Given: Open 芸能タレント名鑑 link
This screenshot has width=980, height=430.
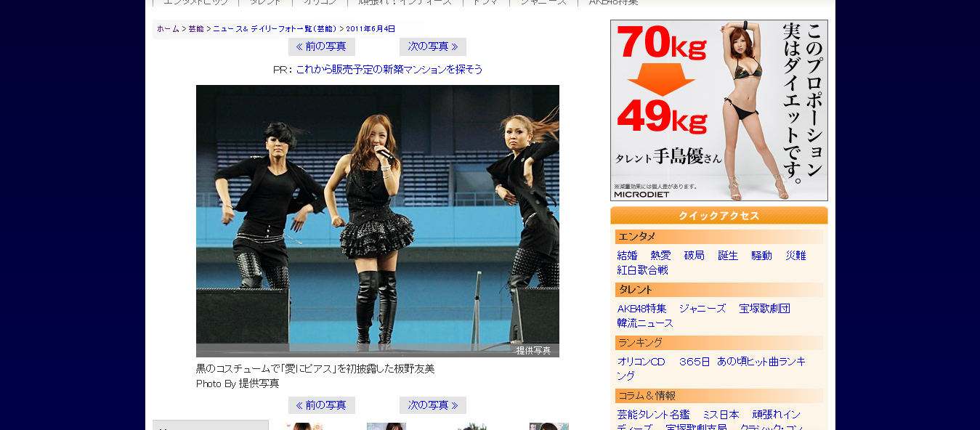Looking at the screenshot, I should (x=653, y=415).
